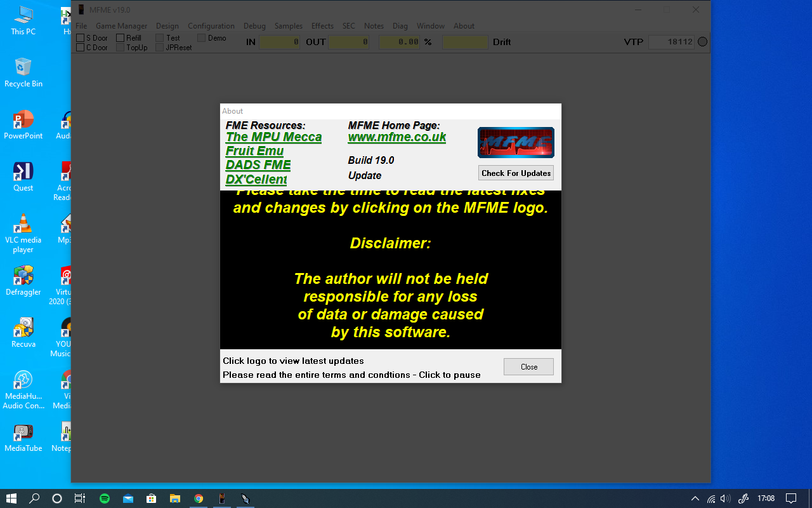Viewport: 812px width, 508px height.
Task: Click the Check For Updates button
Action: point(516,173)
